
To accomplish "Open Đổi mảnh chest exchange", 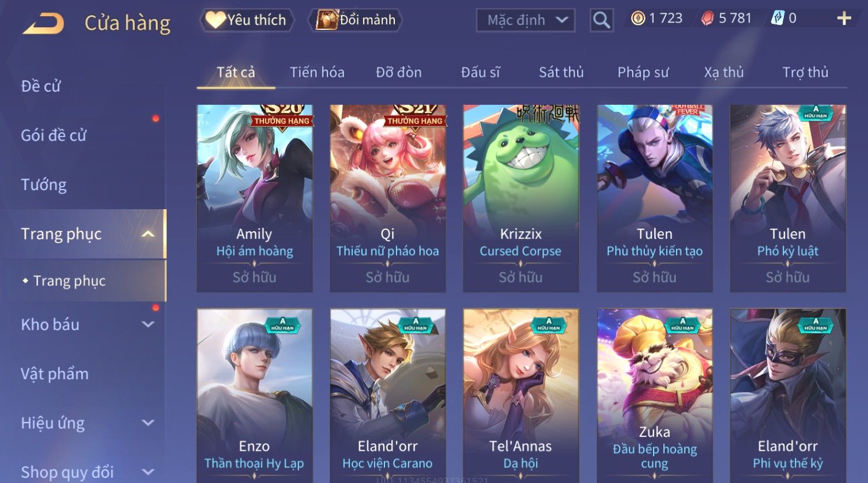I will (356, 20).
